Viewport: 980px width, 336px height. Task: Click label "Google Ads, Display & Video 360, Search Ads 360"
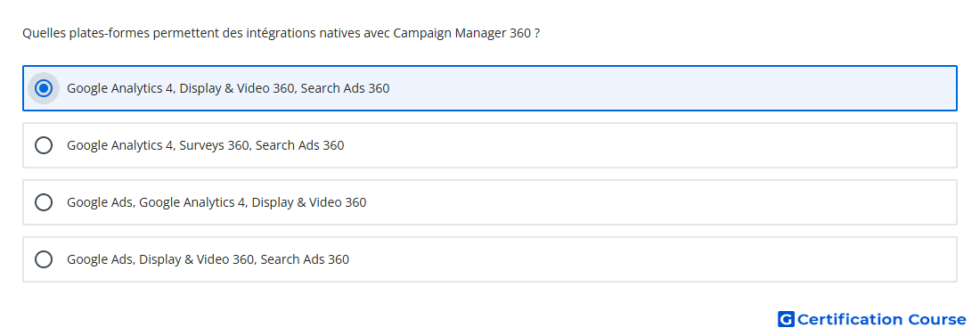(x=208, y=259)
